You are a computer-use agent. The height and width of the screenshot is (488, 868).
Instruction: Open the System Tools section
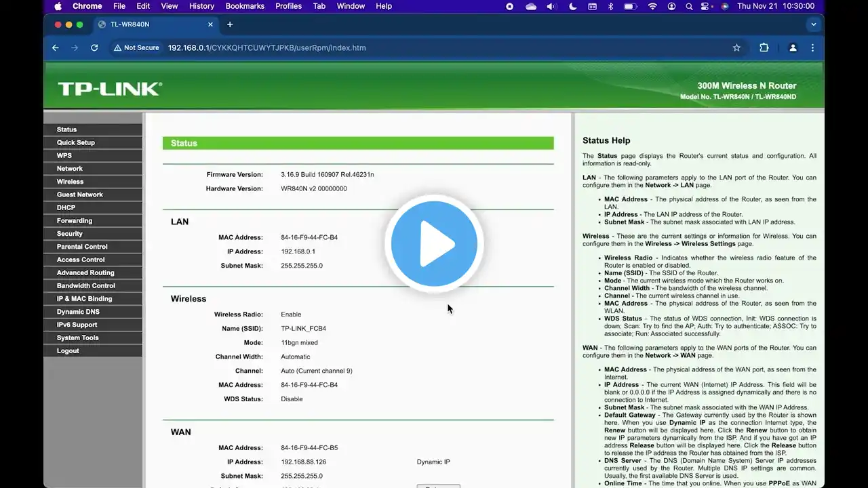click(x=93, y=338)
